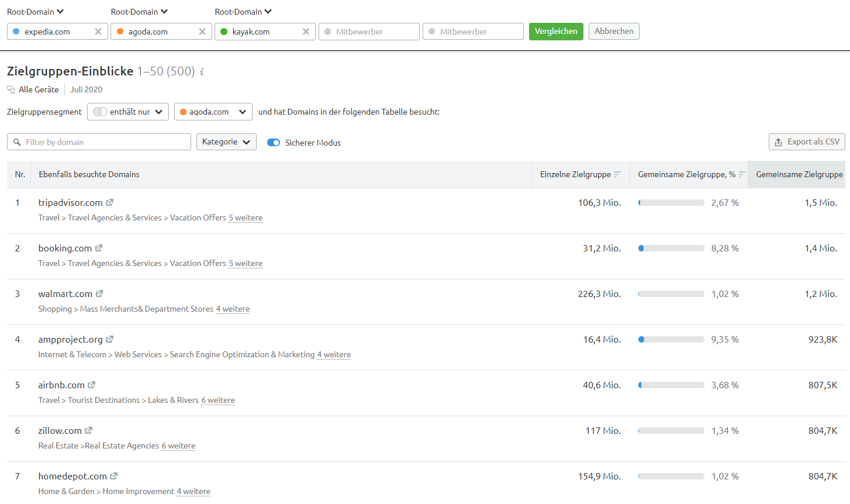Click the Nr. column header
Viewport: 850px width, 504px height.
20,174
